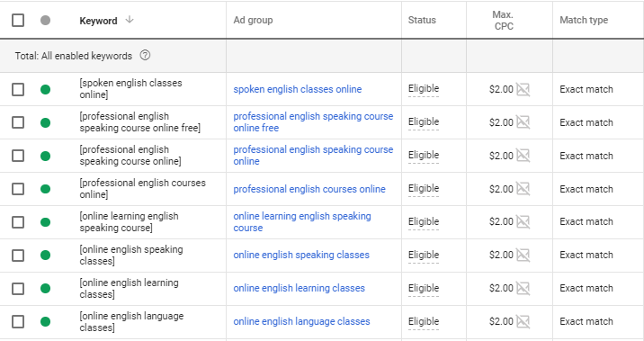Open ad group link online english language classes

click(301, 321)
